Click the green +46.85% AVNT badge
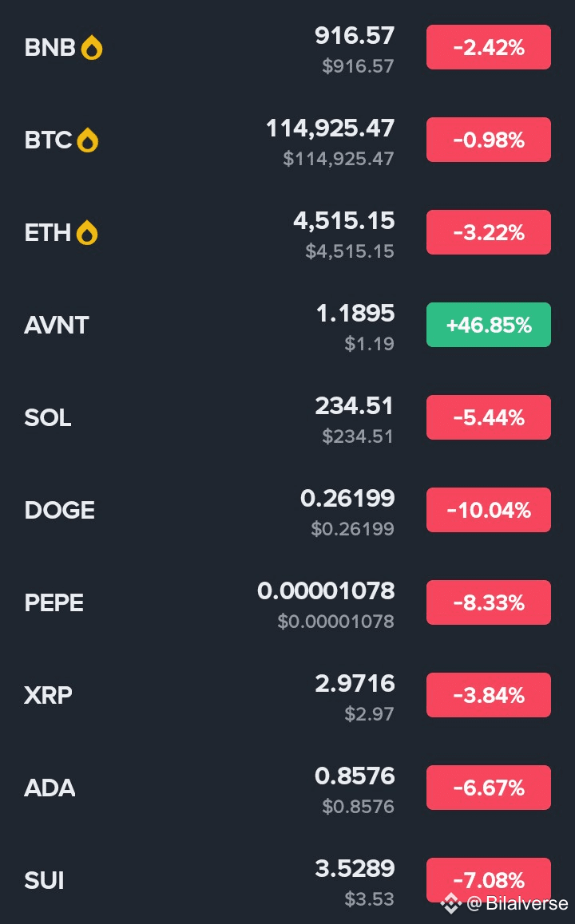575x924 pixels. click(x=488, y=325)
